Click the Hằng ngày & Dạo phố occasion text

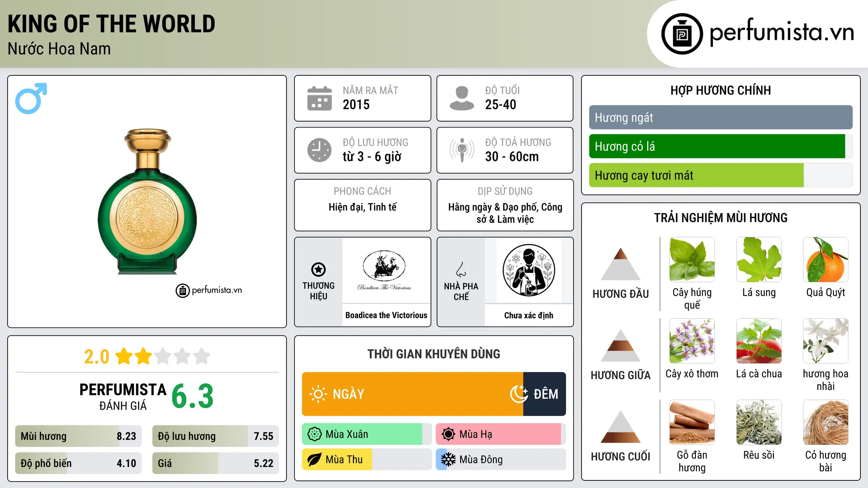[505, 213]
